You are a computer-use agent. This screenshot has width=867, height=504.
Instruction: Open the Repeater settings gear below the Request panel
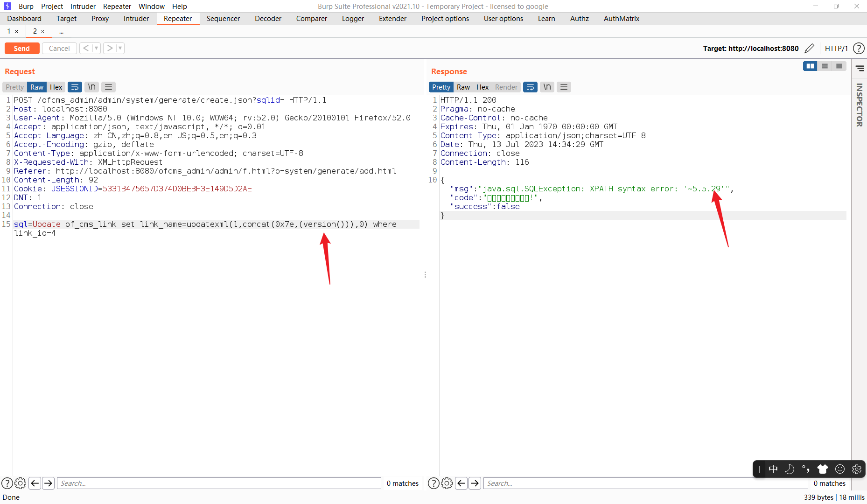coord(20,483)
